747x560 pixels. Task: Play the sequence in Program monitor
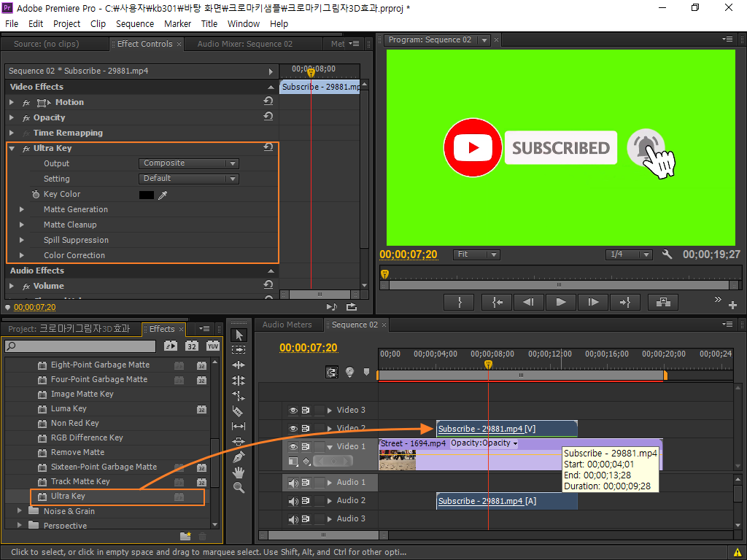click(561, 303)
